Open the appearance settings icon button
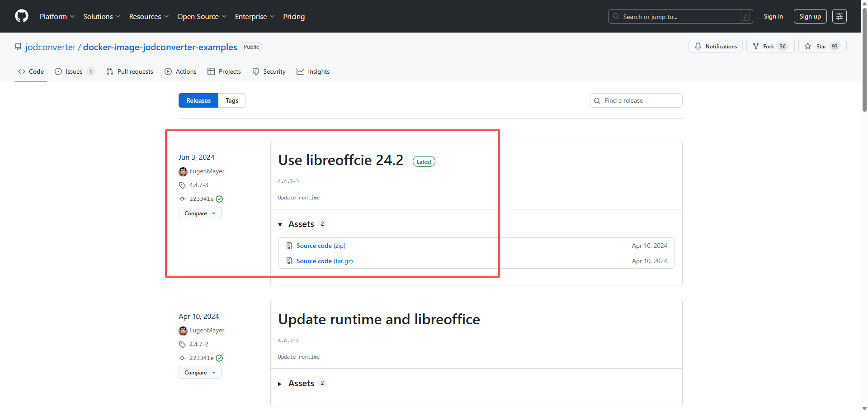 840,16
